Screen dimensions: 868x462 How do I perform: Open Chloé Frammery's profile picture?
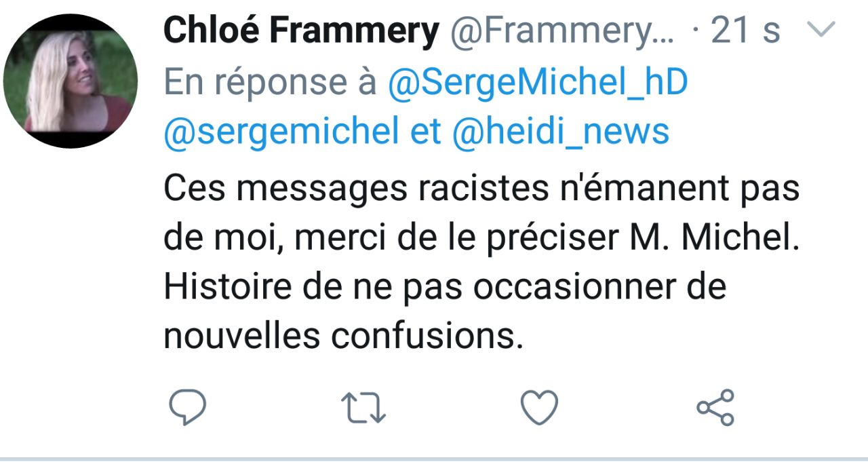click(71, 81)
